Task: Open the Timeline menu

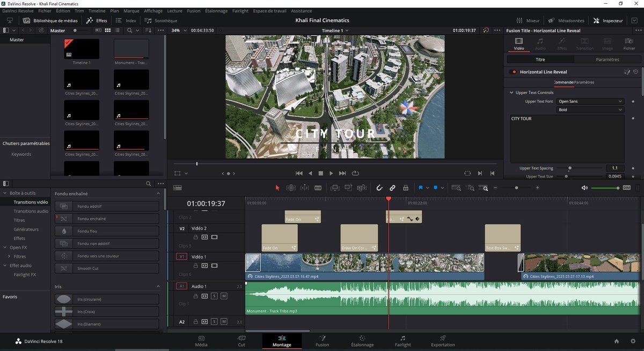Action: [x=97, y=11]
